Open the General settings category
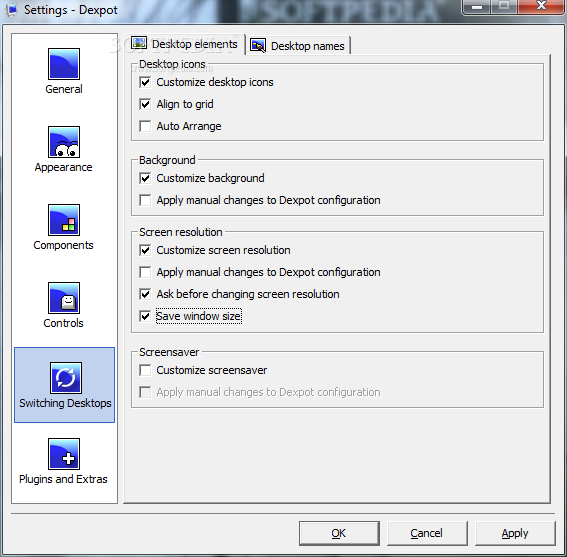Viewport: 567px width, 557px height. point(64,72)
